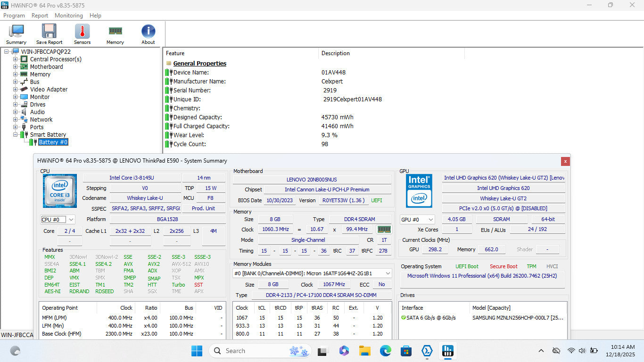This screenshot has height=362, width=644.
Task: Open memory module selection dropdown
Action: (312, 273)
